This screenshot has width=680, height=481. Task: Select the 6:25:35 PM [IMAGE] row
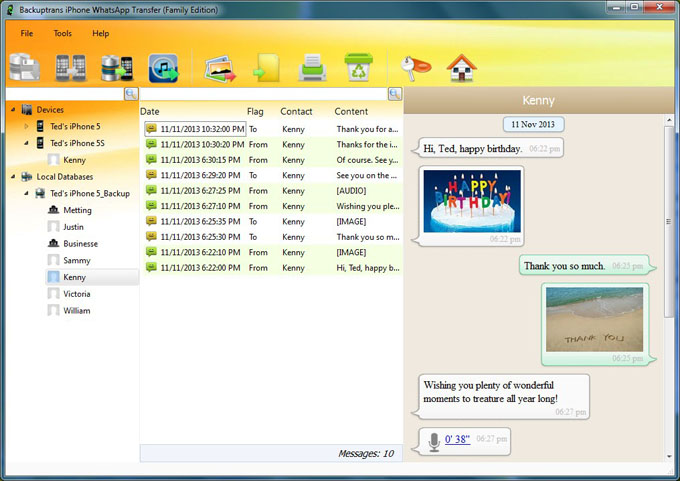point(272,222)
